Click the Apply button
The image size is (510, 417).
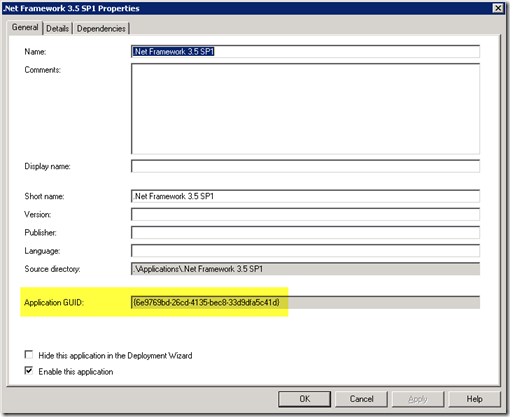418,399
